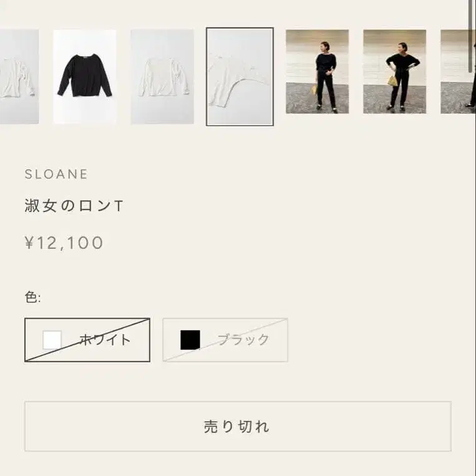476x476 pixels.
Task: Click the black color swatch square
Action: (x=190, y=340)
